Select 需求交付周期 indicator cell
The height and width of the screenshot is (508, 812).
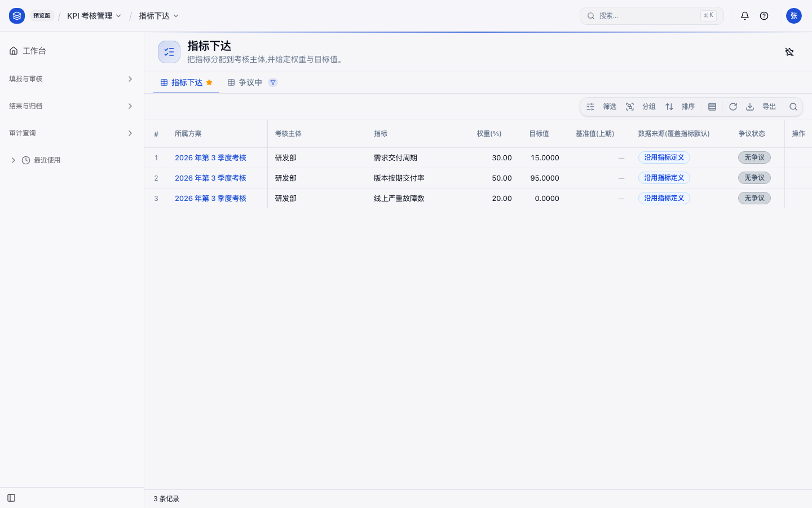pyautogui.click(x=395, y=158)
